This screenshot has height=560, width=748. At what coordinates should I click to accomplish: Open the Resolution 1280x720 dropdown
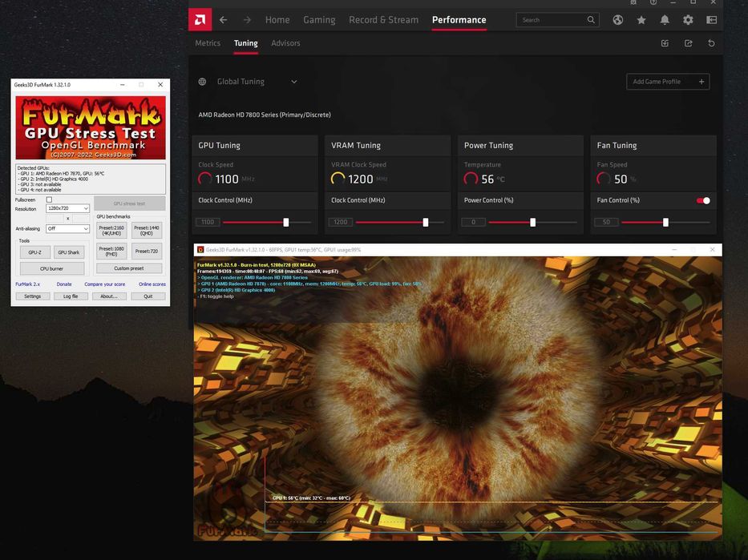67,208
